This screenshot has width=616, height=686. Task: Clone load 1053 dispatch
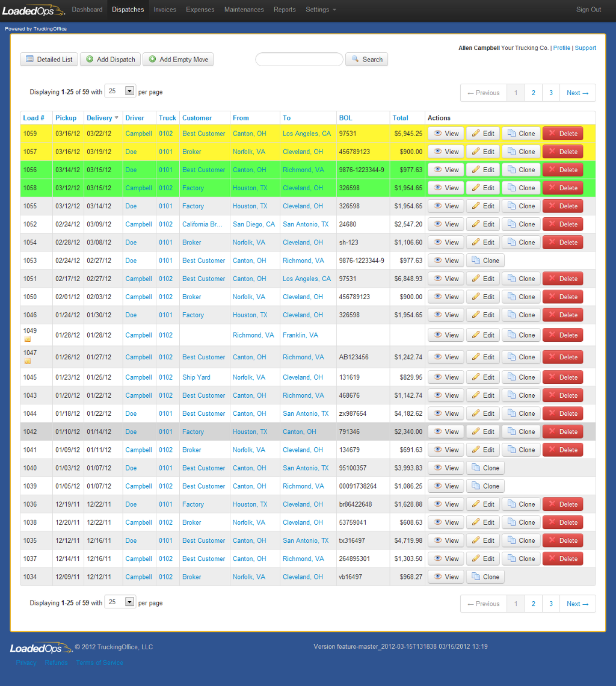485,261
